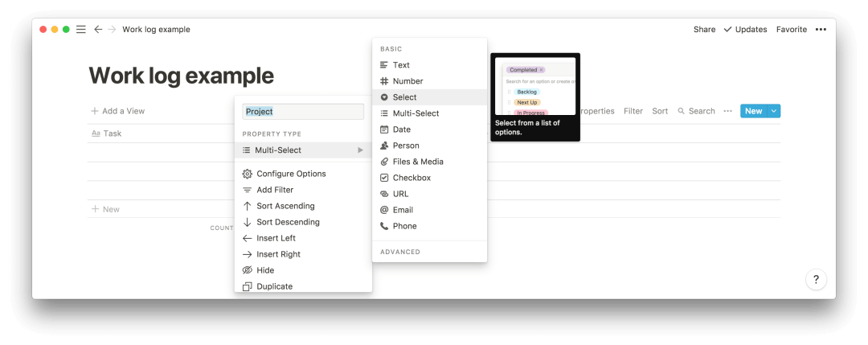Click the Date calendar icon
The width and height of the screenshot is (868, 345).
coord(384,129)
